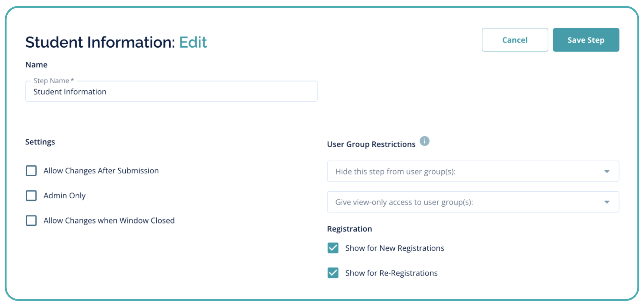
Task: Toggle the Admin Only checkbox off
Action: click(31, 196)
